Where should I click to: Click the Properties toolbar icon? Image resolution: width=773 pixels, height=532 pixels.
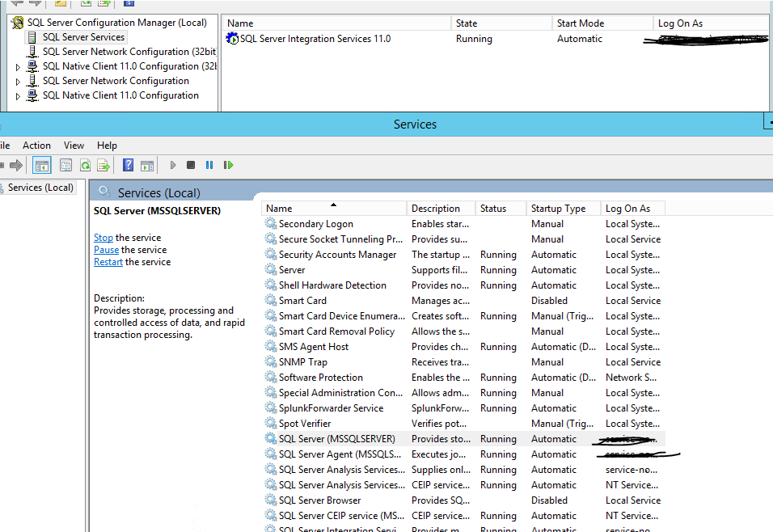click(65, 165)
